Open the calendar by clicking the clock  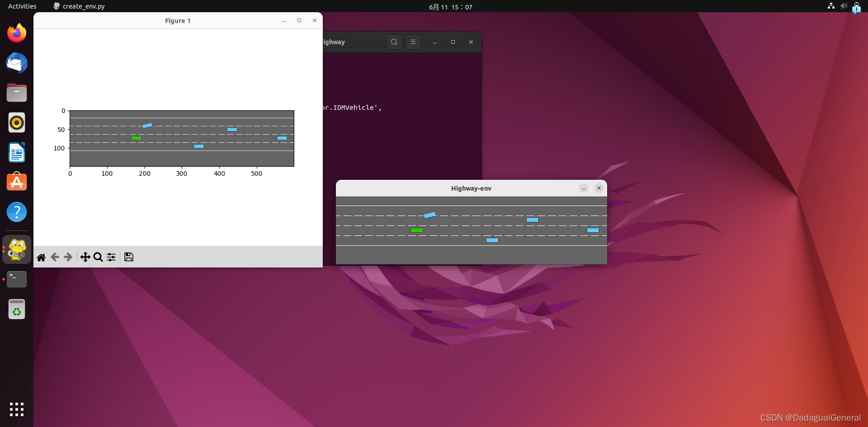(450, 7)
